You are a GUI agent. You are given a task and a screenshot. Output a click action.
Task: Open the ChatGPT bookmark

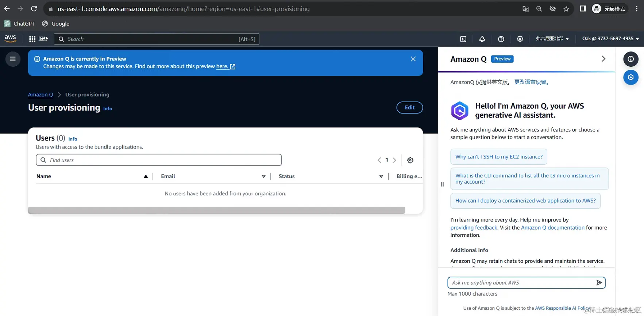pyautogui.click(x=19, y=24)
